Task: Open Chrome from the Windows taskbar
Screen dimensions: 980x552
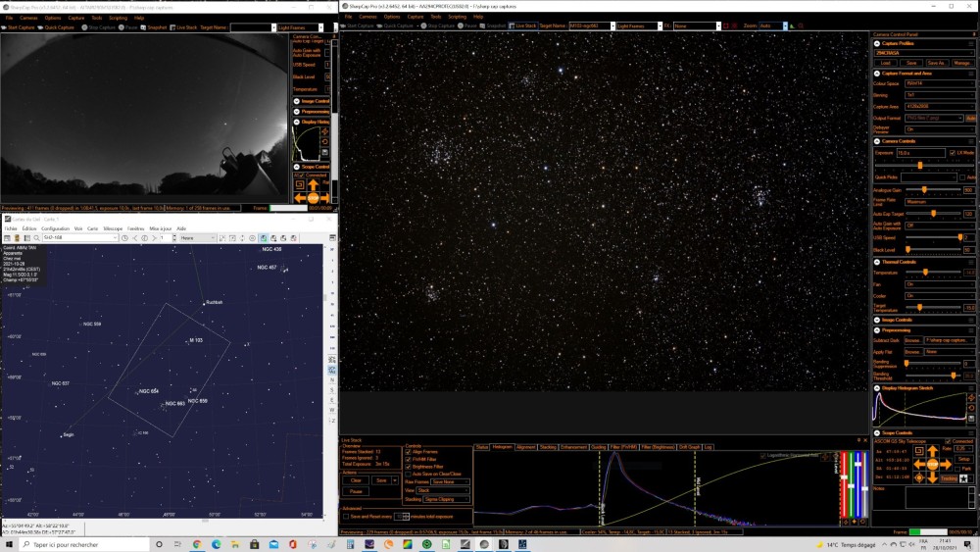Action: 197,544
